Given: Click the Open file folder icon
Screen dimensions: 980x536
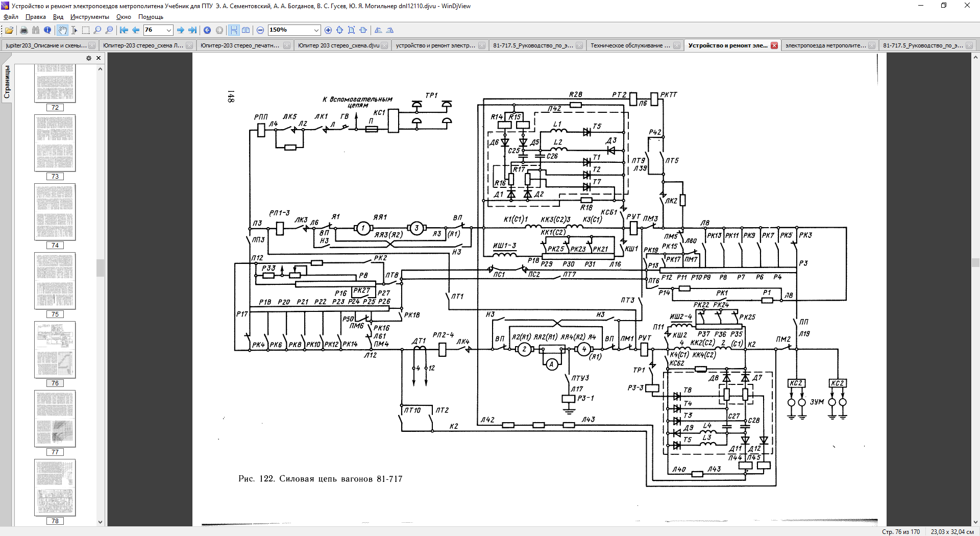Looking at the screenshot, I should coord(9,30).
